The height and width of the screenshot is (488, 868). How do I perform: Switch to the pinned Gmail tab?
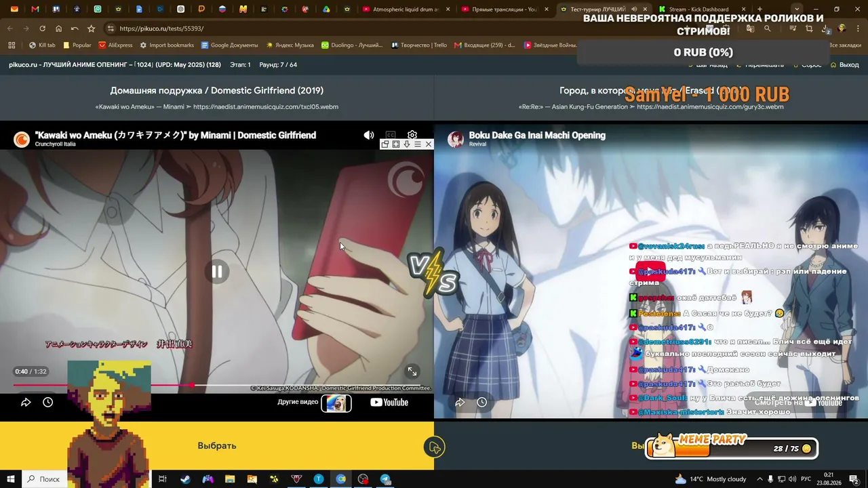click(x=35, y=9)
